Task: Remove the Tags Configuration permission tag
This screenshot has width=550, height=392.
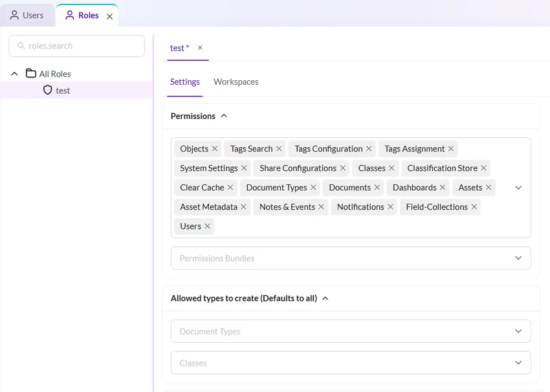Action: click(369, 149)
